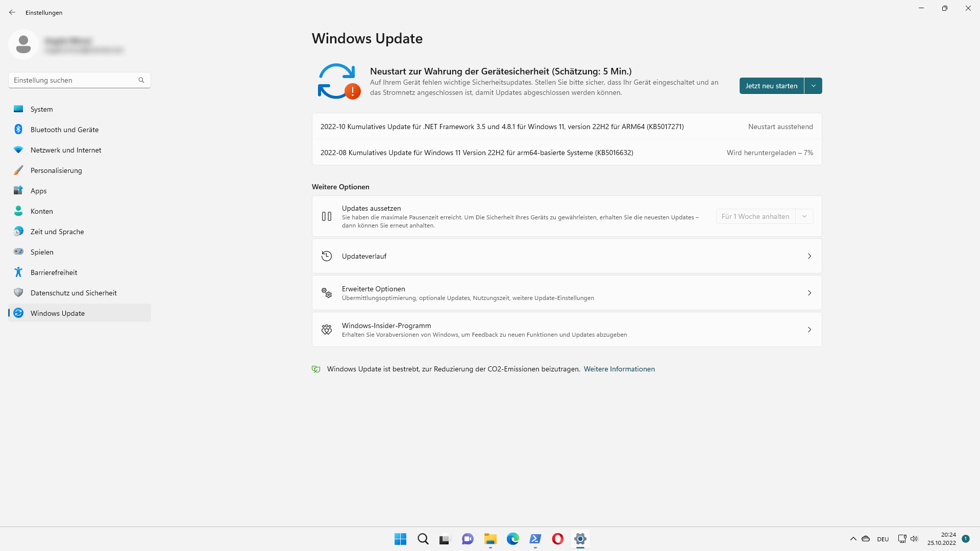Go to Datenschutz und Sicherheit

(80, 293)
